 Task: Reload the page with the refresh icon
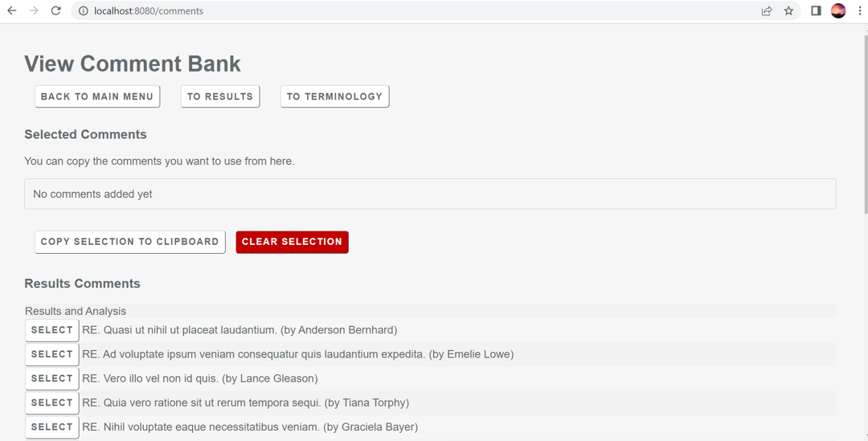(55, 10)
